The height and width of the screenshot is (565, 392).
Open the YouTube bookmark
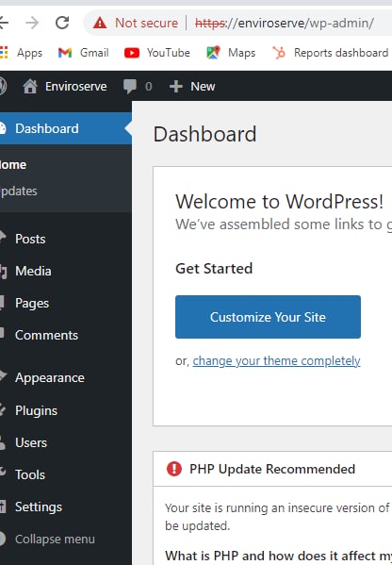(157, 53)
